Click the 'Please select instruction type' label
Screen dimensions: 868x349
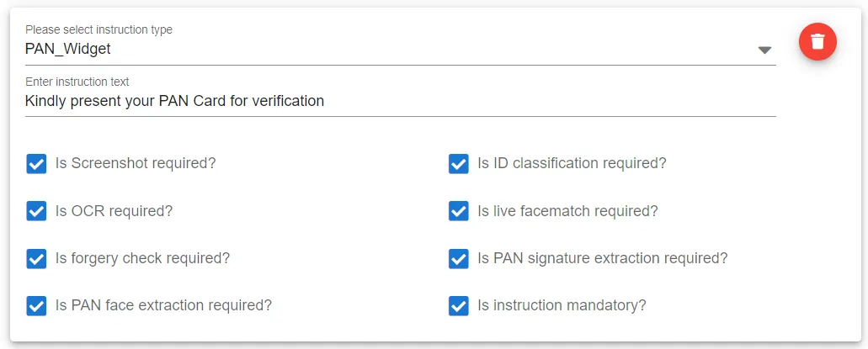tap(99, 30)
